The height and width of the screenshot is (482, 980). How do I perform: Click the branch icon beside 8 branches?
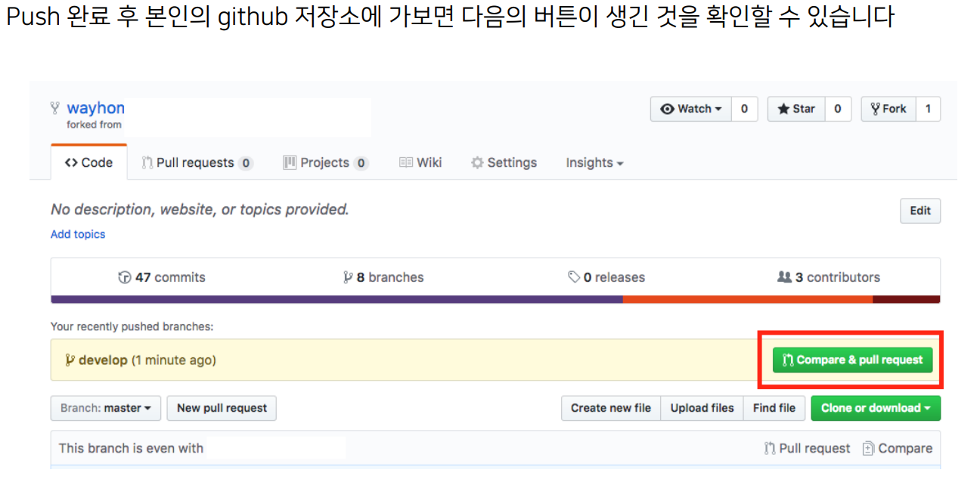(348, 277)
